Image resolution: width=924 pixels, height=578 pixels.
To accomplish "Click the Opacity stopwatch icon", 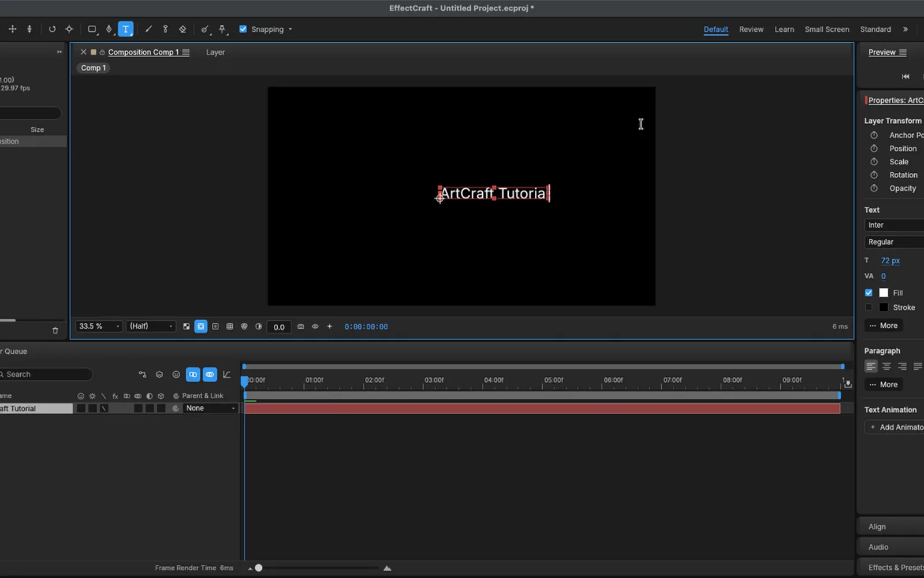I will tap(874, 188).
